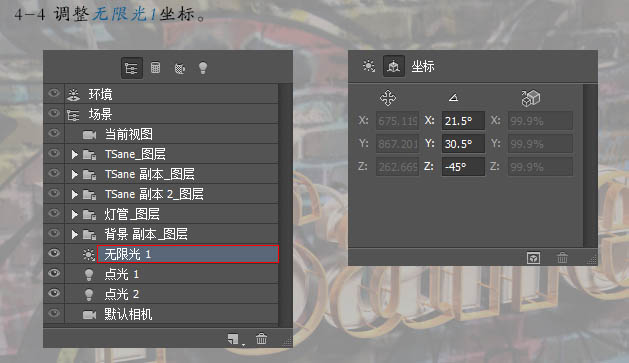Viewport: 629px width, 363px height.
Task: Open light properties sun icon in properties panel
Action: (x=369, y=66)
